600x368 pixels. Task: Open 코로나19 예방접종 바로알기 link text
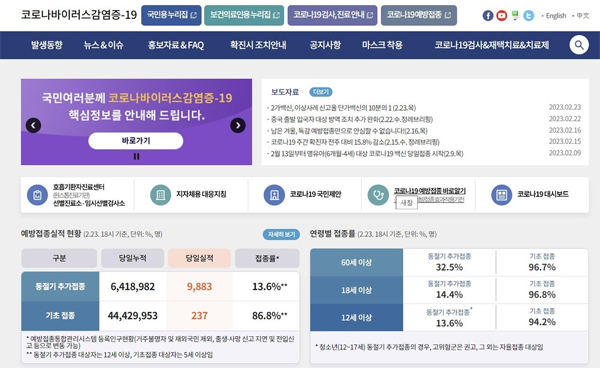[429, 191]
